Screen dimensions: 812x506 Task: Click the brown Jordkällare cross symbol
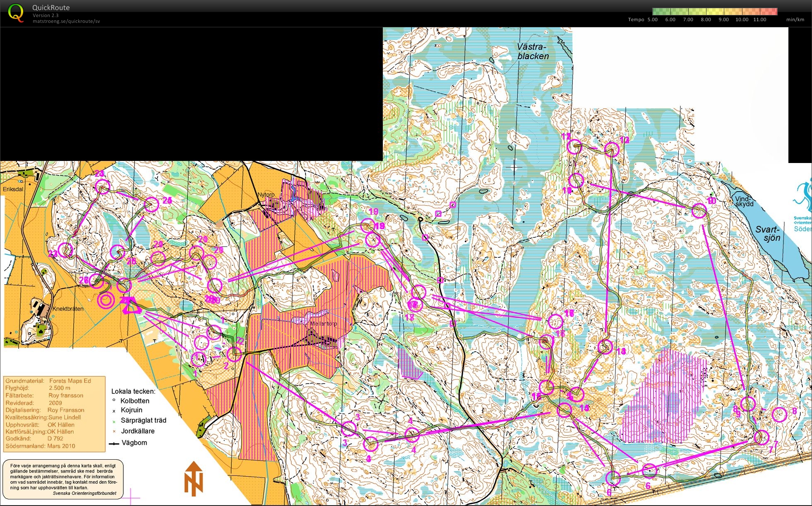click(114, 432)
